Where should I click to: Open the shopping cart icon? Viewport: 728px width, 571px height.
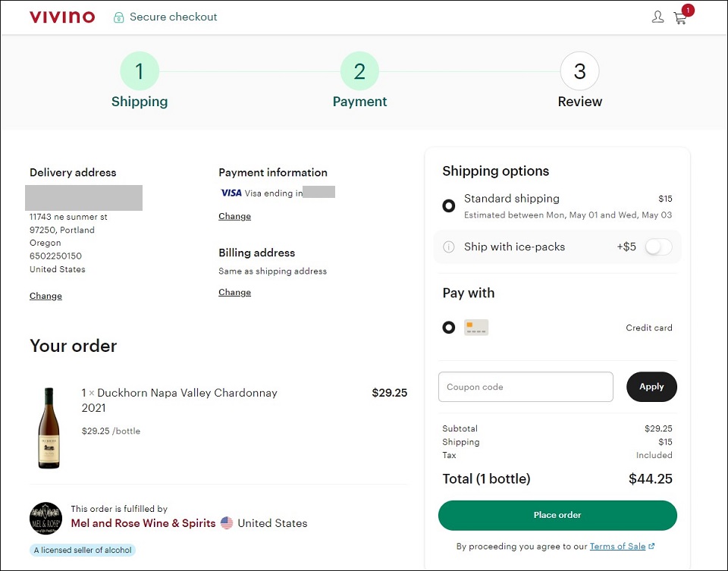coord(680,18)
